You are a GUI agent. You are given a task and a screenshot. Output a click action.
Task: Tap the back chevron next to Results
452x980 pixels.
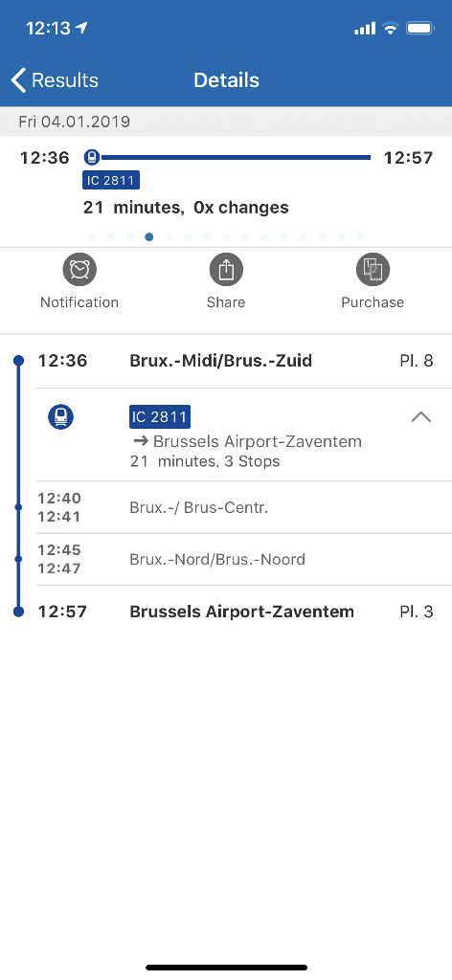(x=19, y=80)
